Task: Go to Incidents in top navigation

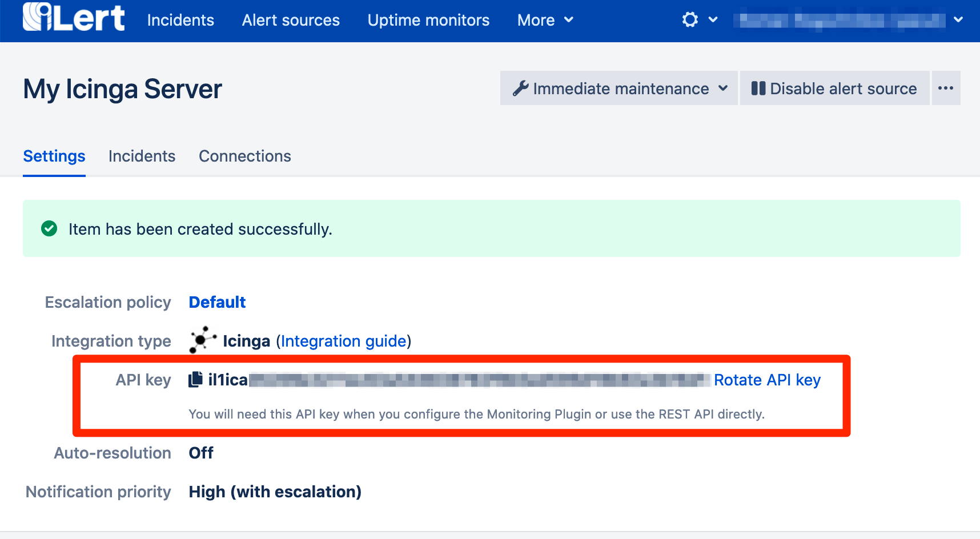Action: (180, 20)
